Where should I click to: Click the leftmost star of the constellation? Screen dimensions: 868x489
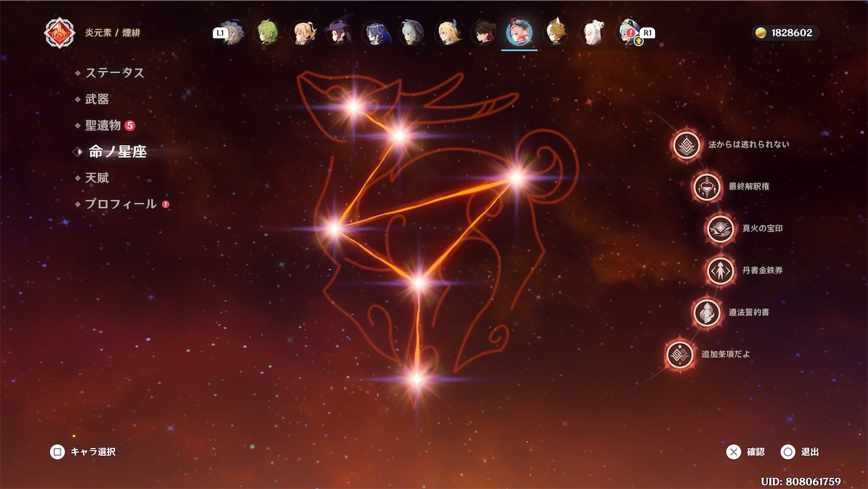(x=334, y=228)
